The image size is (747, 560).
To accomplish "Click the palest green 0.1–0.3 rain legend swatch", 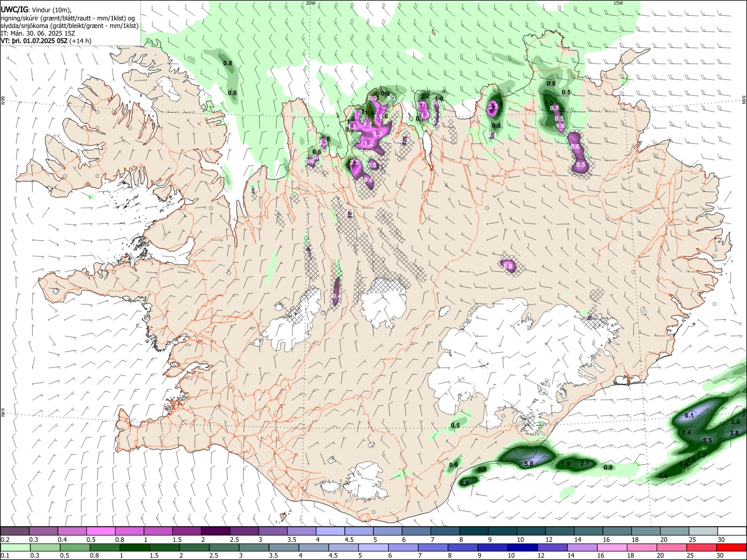I will (15, 547).
